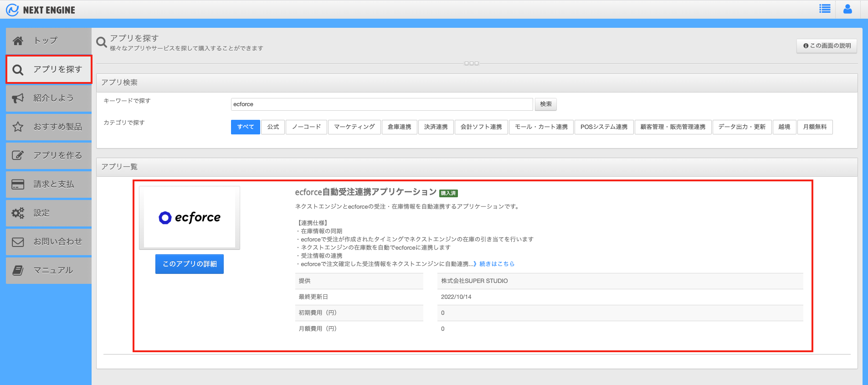
Task: Click the magnifier icon in アプリを探す sidebar item
Action: 18,70
